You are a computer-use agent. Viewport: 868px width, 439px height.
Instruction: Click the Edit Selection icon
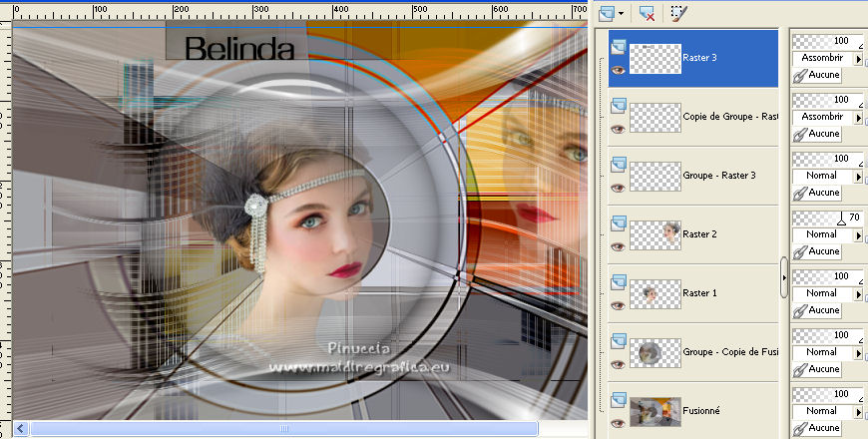tap(678, 13)
